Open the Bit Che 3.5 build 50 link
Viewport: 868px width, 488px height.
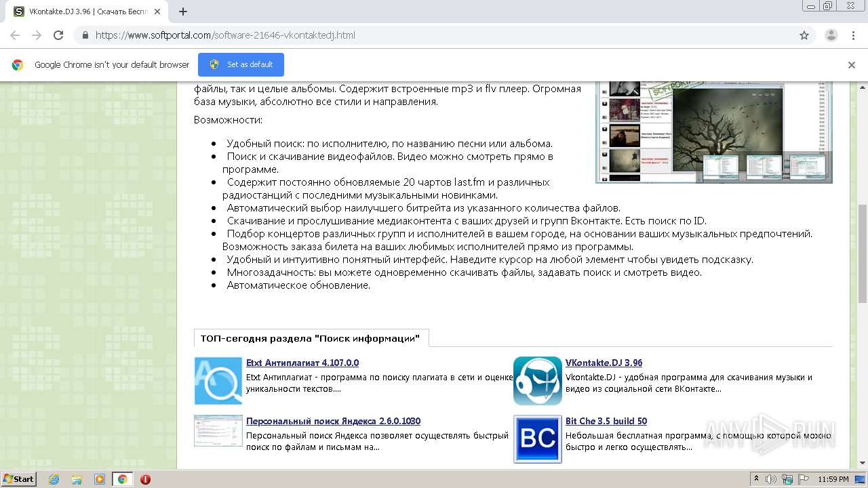(x=606, y=422)
